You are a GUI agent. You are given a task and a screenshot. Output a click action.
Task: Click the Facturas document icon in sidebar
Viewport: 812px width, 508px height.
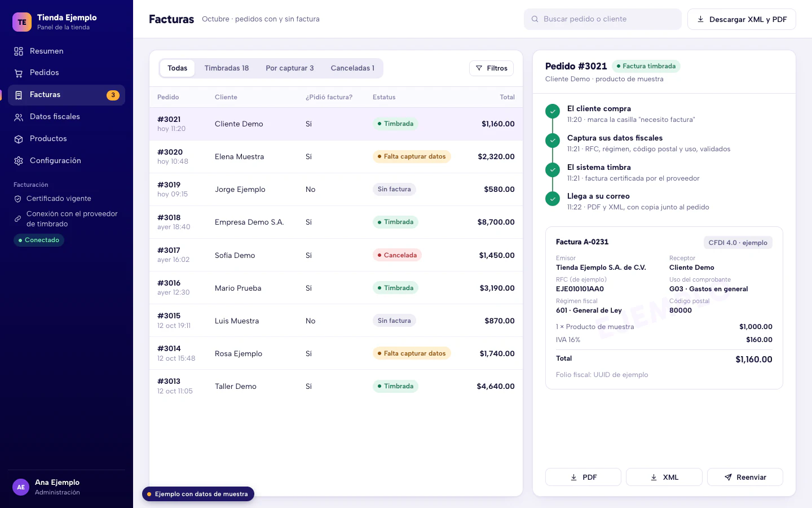tap(19, 95)
